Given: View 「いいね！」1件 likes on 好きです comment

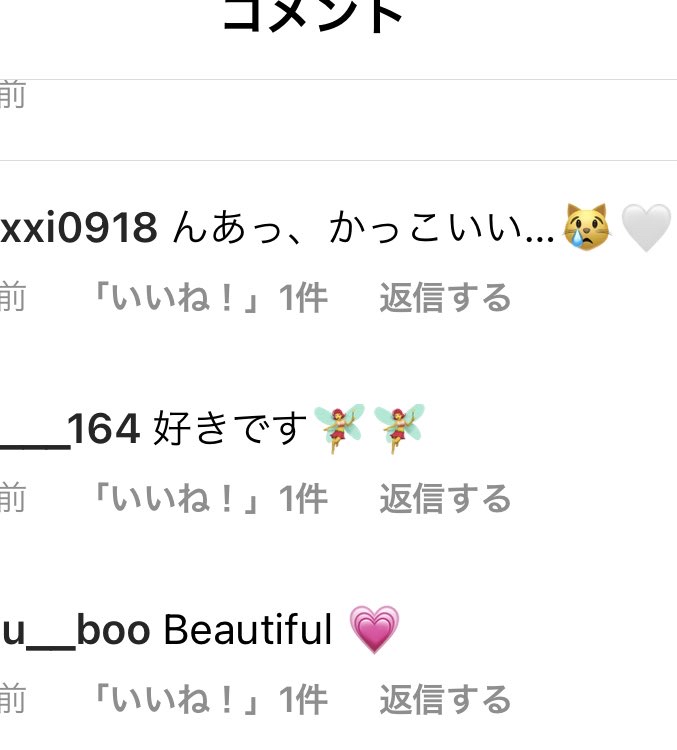Looking at the screenshot, I should (x=210, y=498).
